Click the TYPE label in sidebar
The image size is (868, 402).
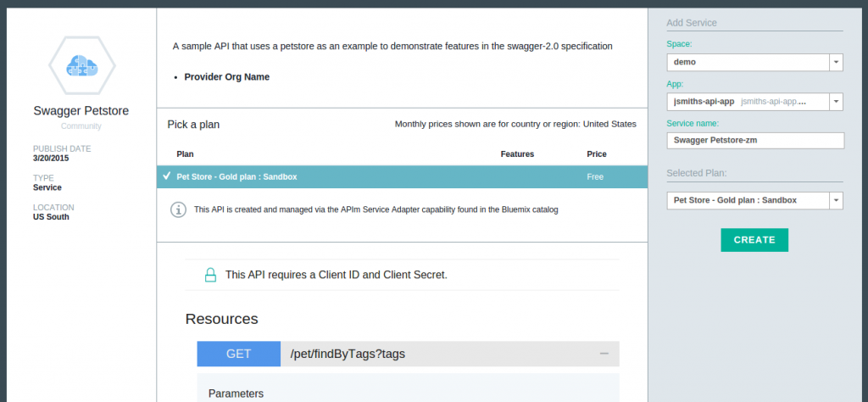pyautogui.click(x=43, y=178)
